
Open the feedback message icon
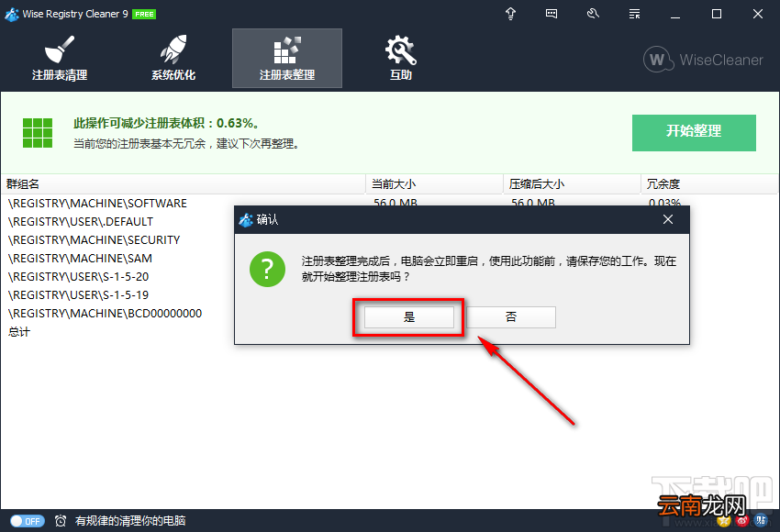tap(552, 14)
